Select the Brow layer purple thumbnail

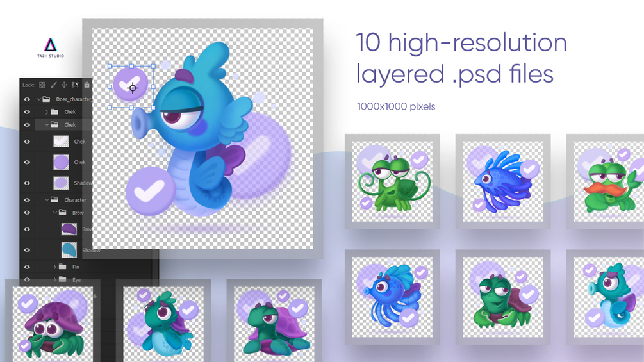(69, 229)
